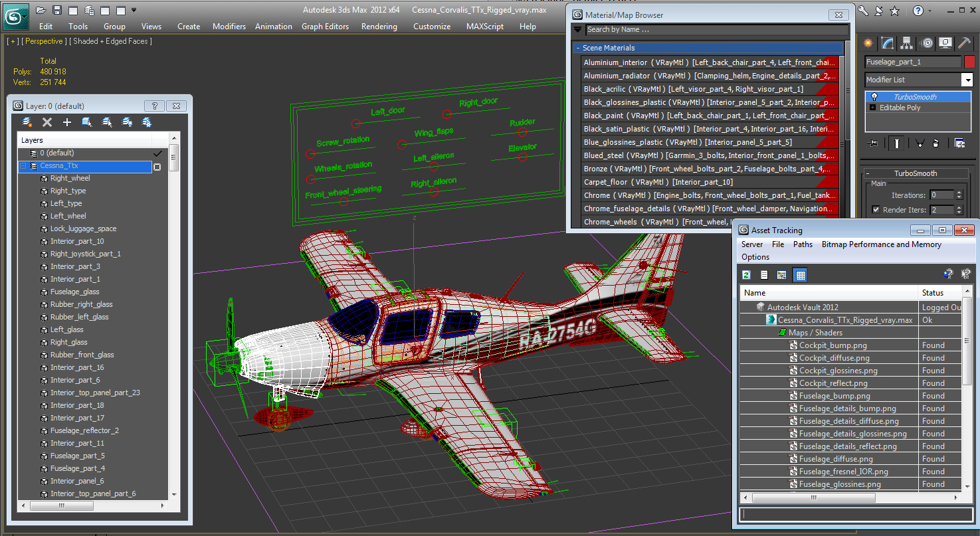Open the Display command panel tab
This screenshot has height=536, width=980.
[945, 43]
